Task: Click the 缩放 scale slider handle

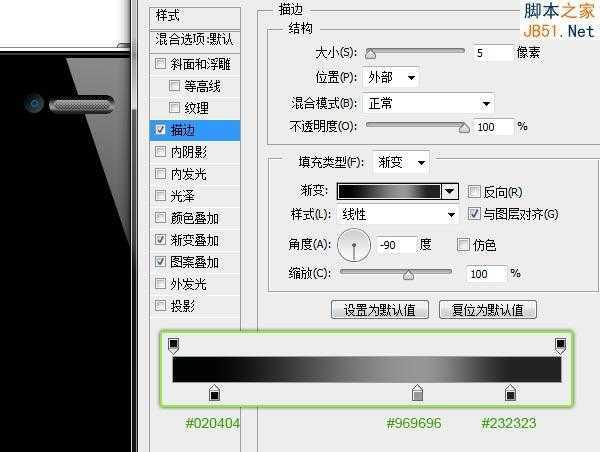Action: 408,275
